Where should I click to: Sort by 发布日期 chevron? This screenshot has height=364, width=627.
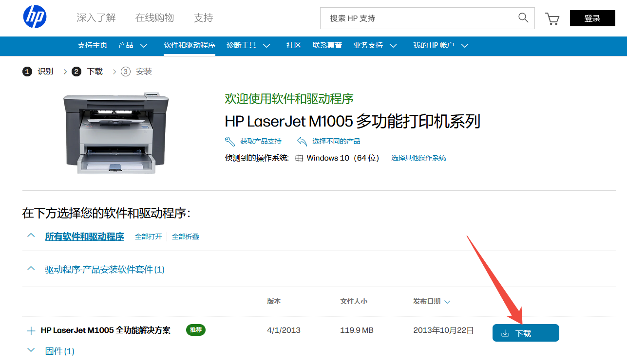447,302
